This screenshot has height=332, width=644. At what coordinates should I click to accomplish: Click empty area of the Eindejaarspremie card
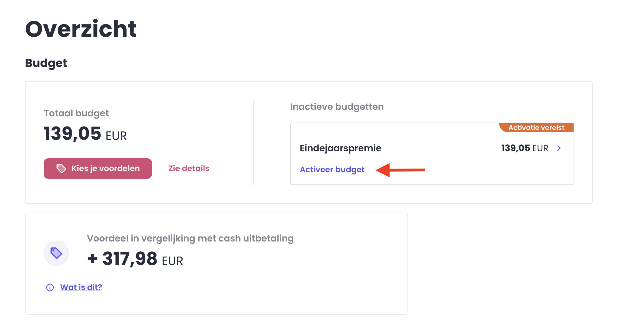click(x=469, y=170)
